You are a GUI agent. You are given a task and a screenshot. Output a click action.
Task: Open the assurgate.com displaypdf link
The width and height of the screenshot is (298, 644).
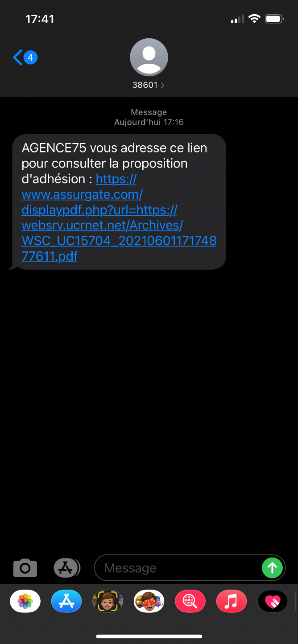click(119, 217)
